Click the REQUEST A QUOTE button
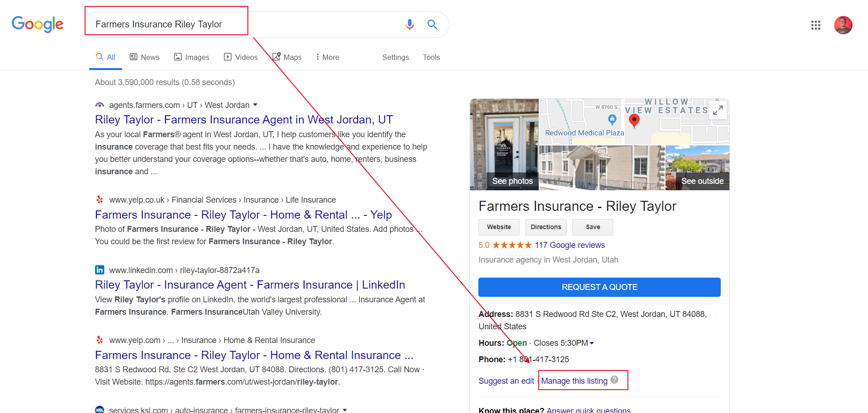The height and width of the screenshot is (413, 868). click(600, 287)
